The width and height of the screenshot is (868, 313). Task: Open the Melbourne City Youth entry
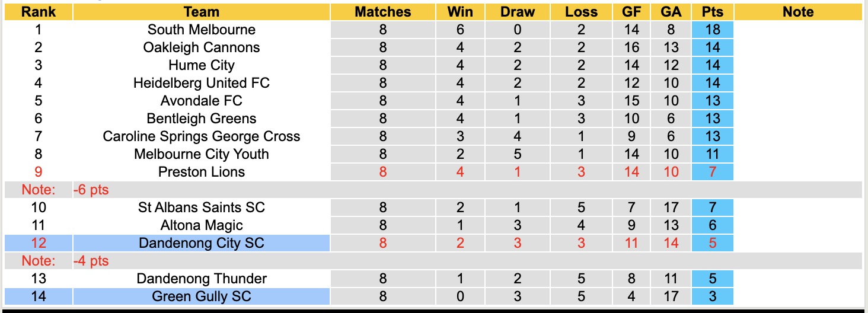click(x=202, y=154)
